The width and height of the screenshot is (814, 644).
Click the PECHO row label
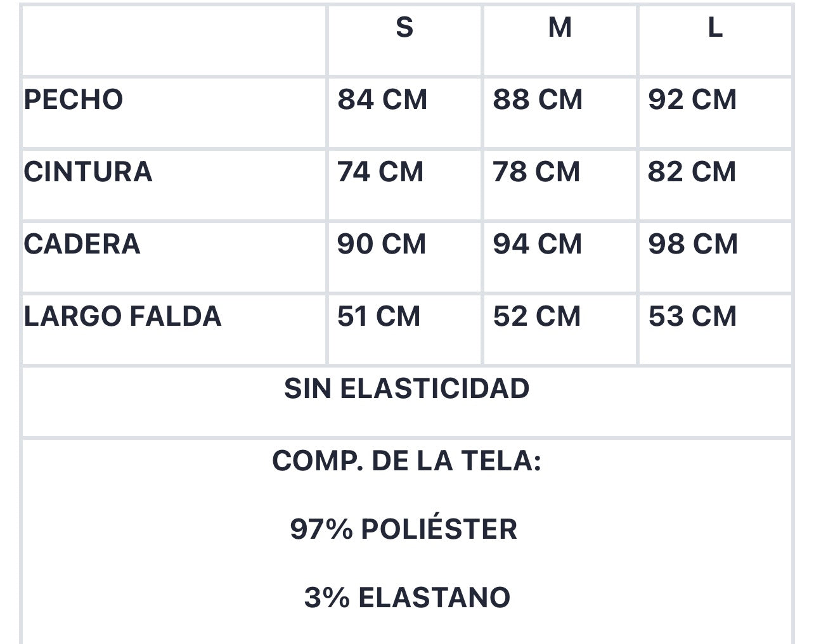[x=73, y=100]
